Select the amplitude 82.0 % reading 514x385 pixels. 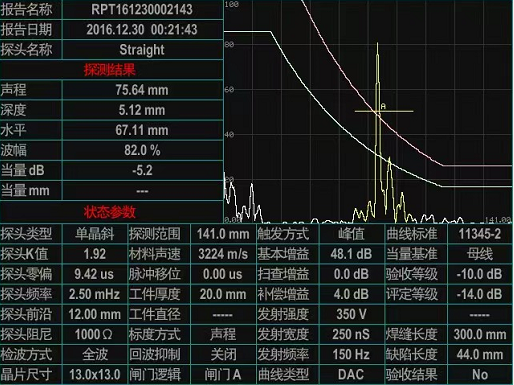(142, 150)
